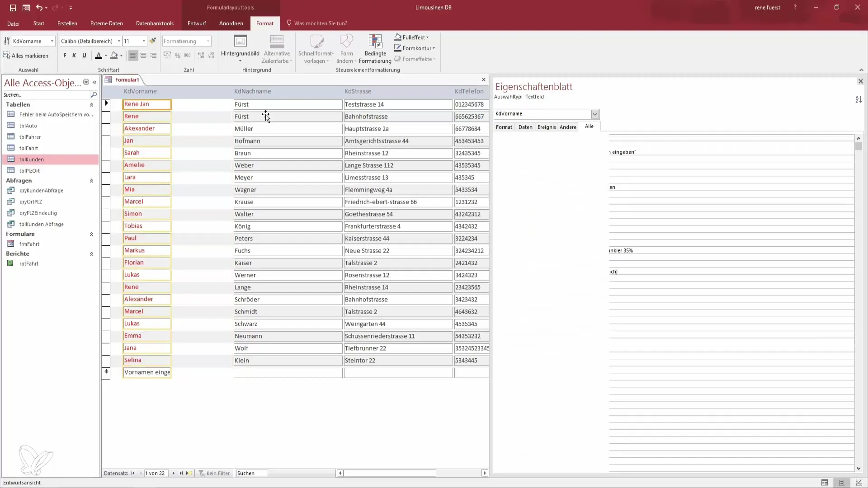Apply thousands separator (000) format
Screen dimensions: 868x488
(x=187, y=56)
